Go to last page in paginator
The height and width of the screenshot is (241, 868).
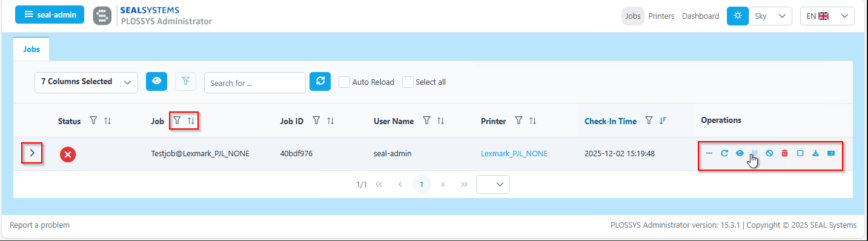[464, 184]
